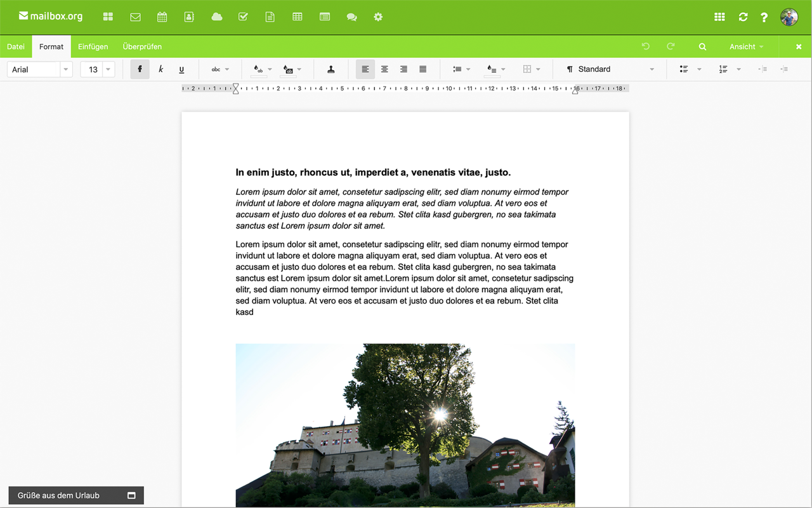Open the Text documents icon

[270, 17]
